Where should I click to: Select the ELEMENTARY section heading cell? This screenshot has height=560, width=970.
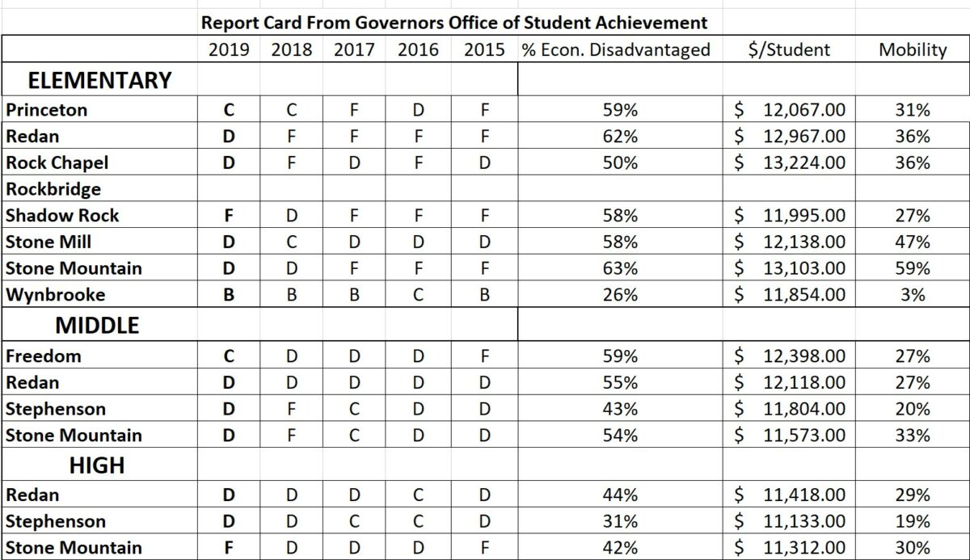tap(99, 80)
